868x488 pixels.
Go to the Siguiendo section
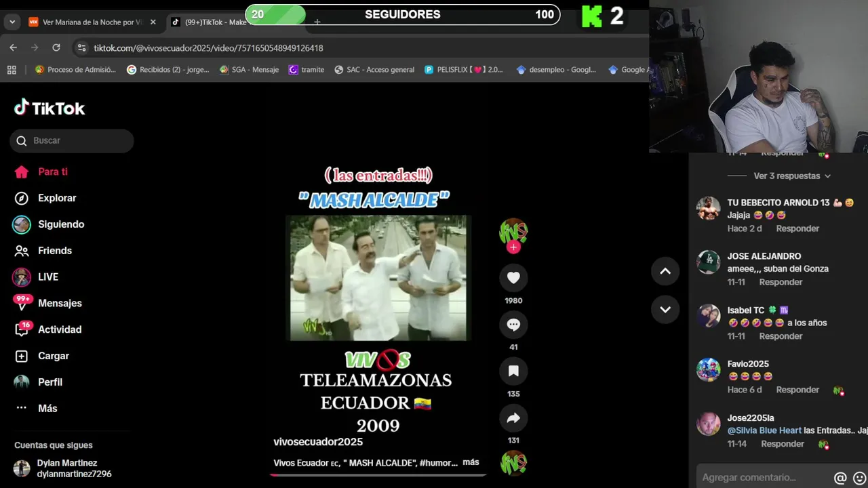[49, 224]
